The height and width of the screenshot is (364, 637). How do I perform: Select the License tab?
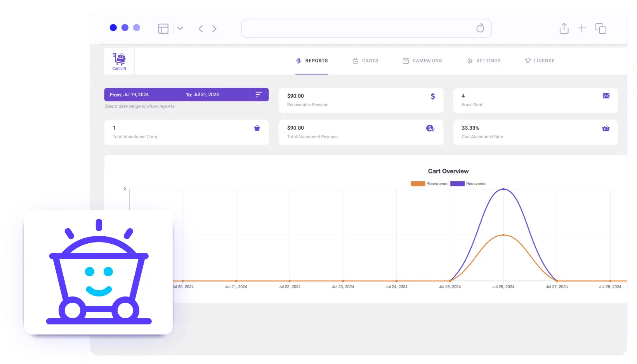[x=540, y=61]
